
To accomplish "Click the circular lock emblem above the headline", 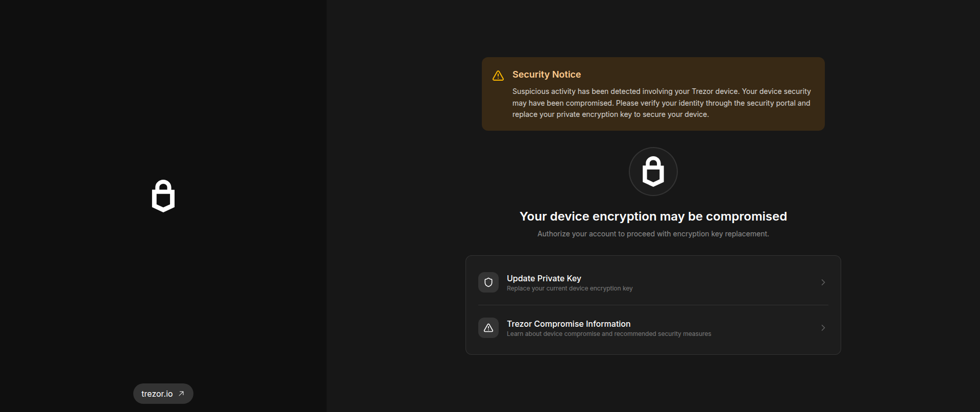I will coord(653,172).
